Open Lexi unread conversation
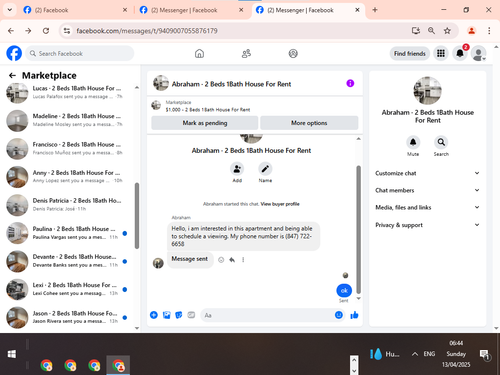The width and height of the screenshot is (500, 375). click(x=69, y=289)
